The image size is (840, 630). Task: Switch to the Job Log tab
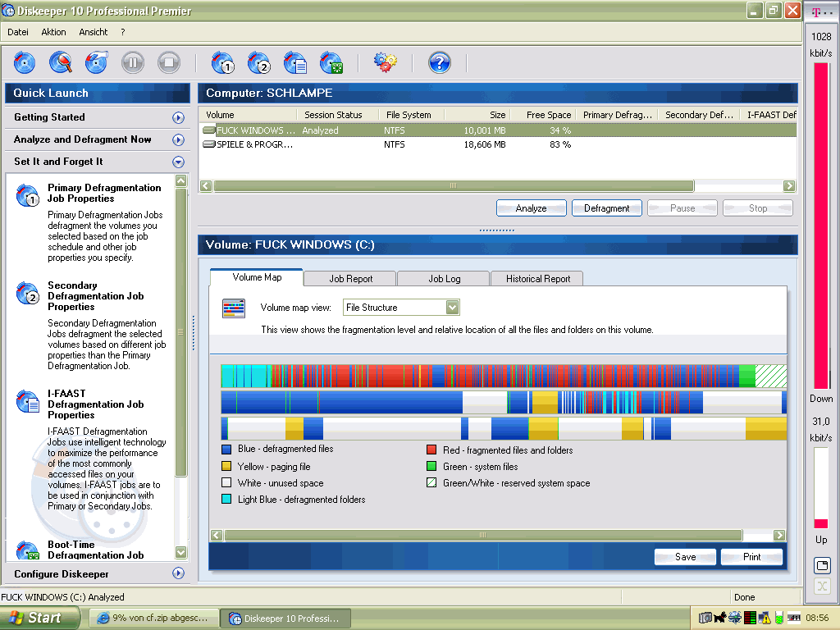(444, 279)
